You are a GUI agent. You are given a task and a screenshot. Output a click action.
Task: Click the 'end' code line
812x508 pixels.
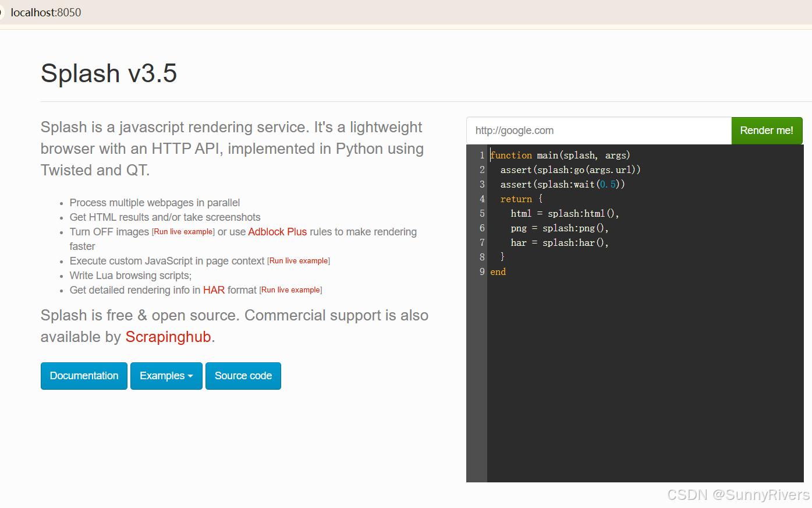pyautogui.click(x=498, y=271)
